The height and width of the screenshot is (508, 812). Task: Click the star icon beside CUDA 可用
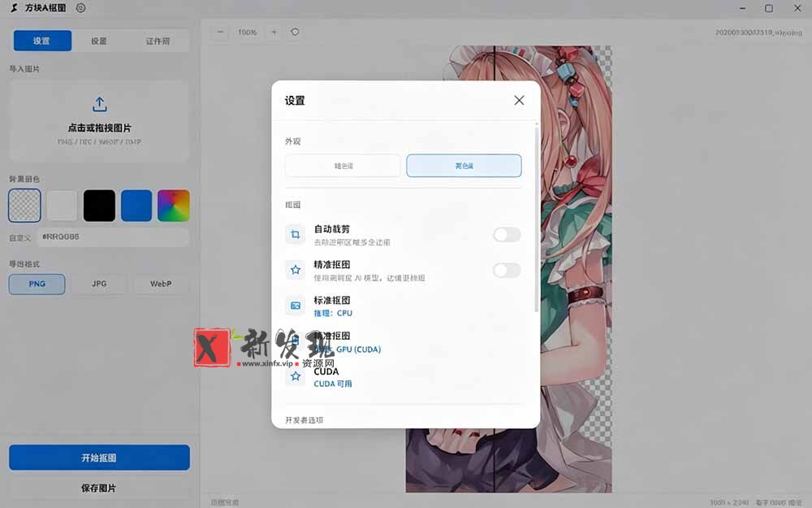tap(296, 376)
